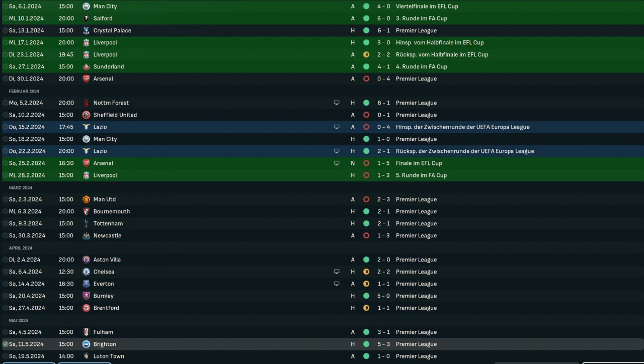Screen dimensions: 644x364
Task: Click the Arsenal crest in EFL Cup final row
Action: [x=86, y=163]
